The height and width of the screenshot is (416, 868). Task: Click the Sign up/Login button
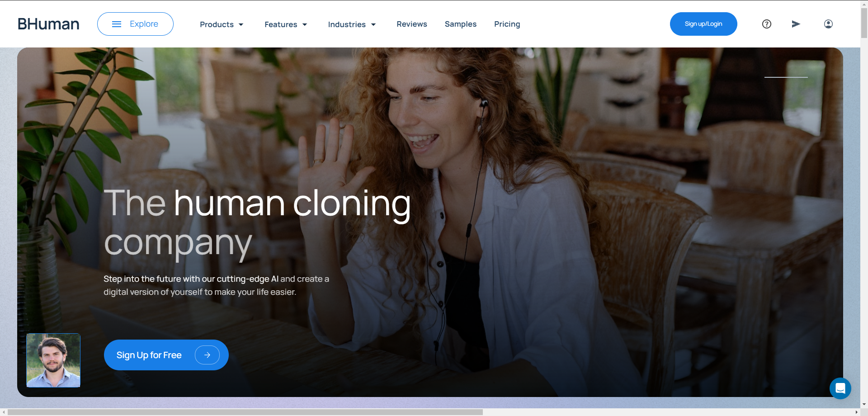pyautogui.click(x=703, y=24)
